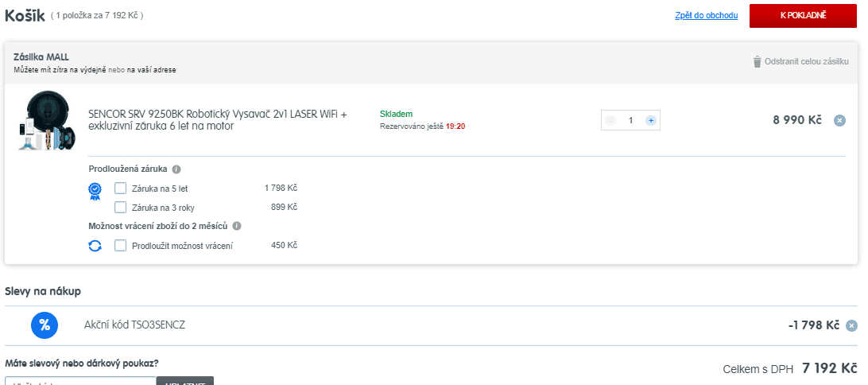
Task: Click the K POKLADNĚ checkout button
Action: (803, 15)
